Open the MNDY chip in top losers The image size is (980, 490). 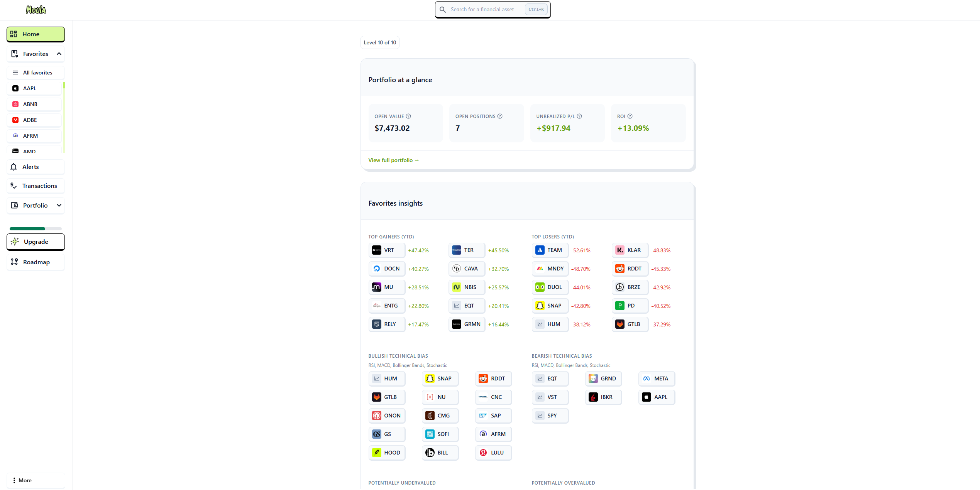550,269
